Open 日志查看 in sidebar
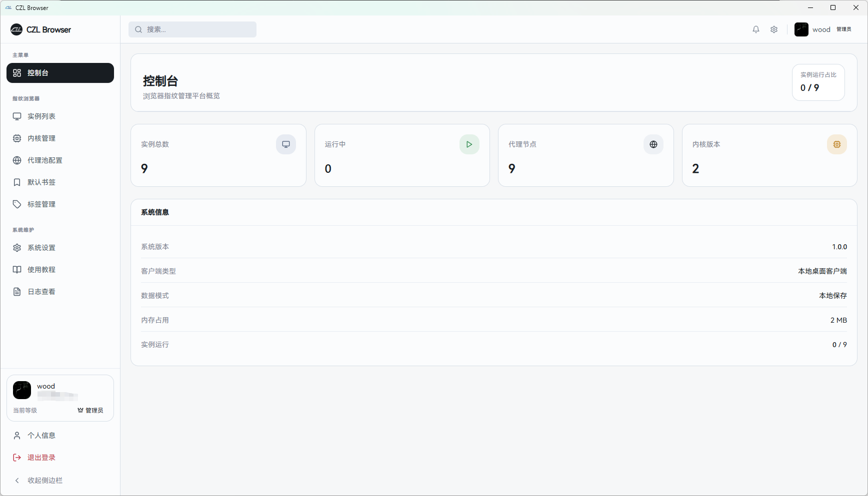 pyautogui.click(x=60, y=292)
